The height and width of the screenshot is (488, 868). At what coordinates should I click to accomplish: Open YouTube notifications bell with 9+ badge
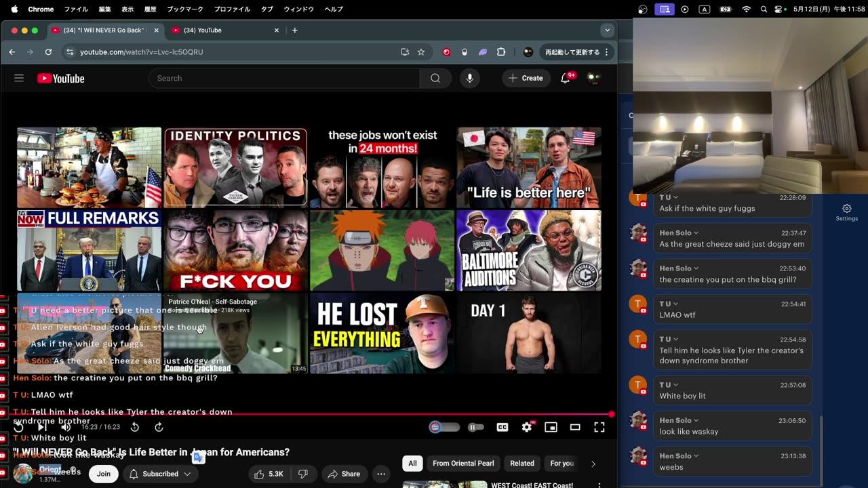pyautogui.click(x=566, y=78)
